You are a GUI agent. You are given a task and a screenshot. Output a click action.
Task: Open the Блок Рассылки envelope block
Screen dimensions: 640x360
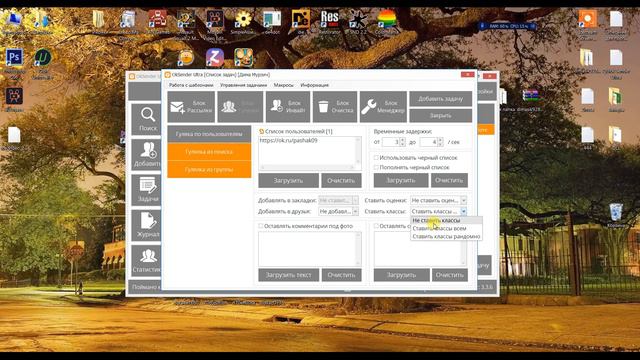[x=191, y=107]
